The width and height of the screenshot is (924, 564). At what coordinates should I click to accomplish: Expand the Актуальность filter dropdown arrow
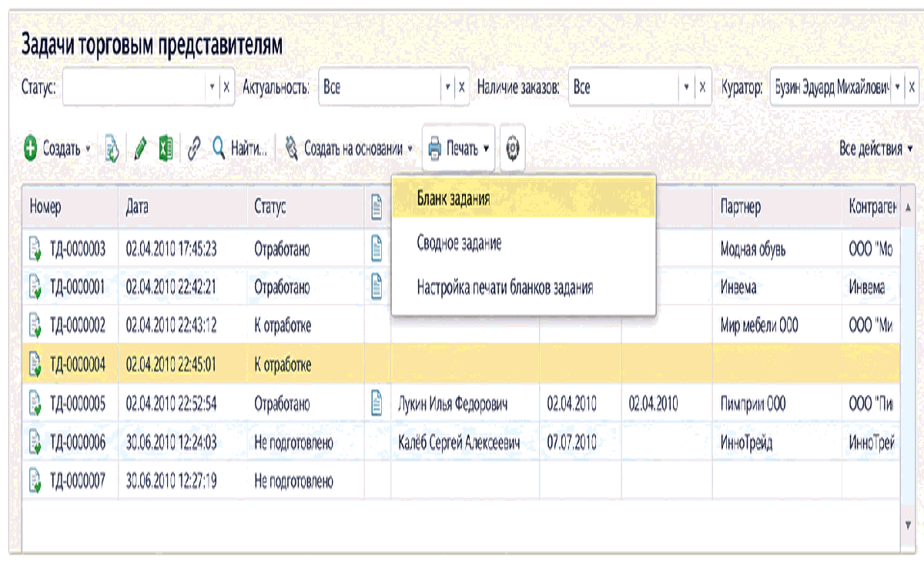click(447, 88)
